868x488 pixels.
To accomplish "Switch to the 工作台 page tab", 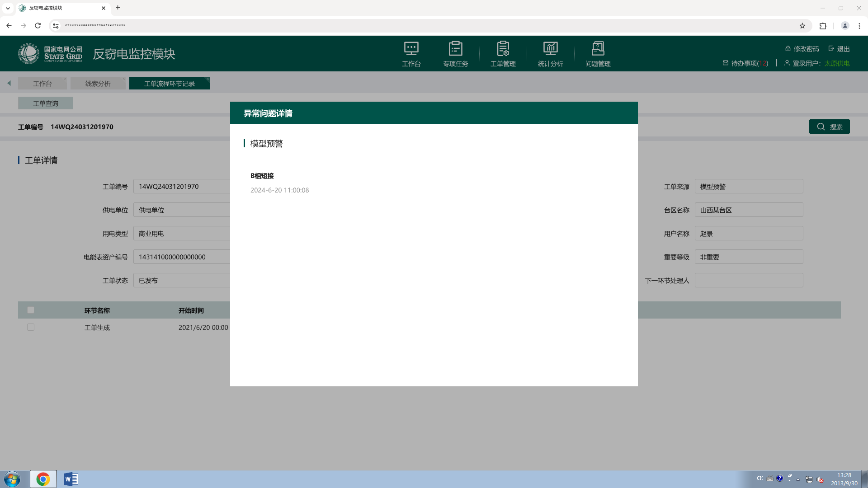I will (x=42, y=84).
